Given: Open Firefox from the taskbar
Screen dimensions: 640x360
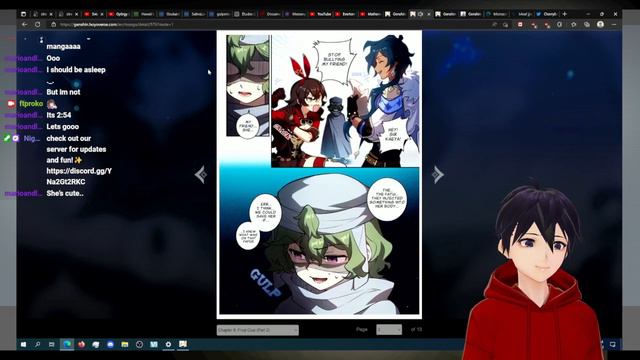Looking at the screenshot, I should pos(82,344).
